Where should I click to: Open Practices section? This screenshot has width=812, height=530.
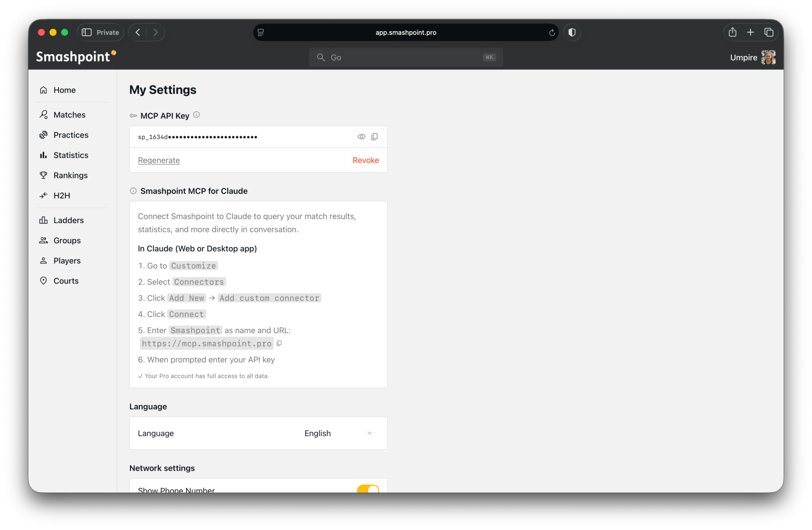pyautogui.click(x=64, y=135)
